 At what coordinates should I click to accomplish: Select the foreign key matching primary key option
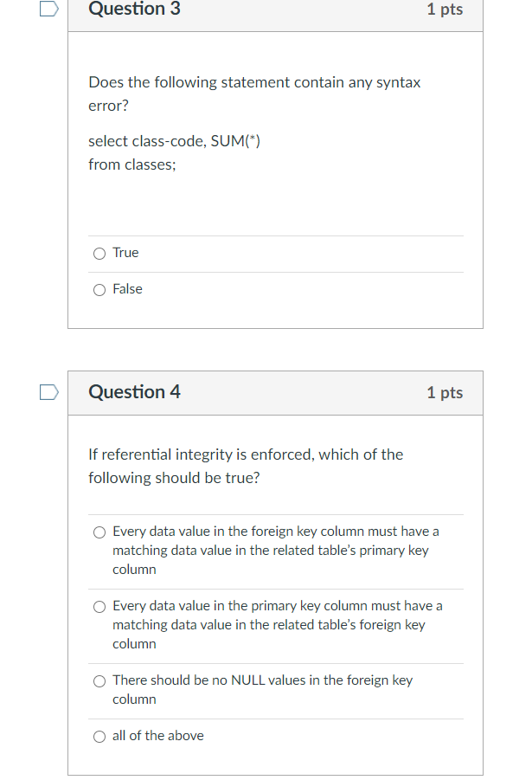pos(99,532)
